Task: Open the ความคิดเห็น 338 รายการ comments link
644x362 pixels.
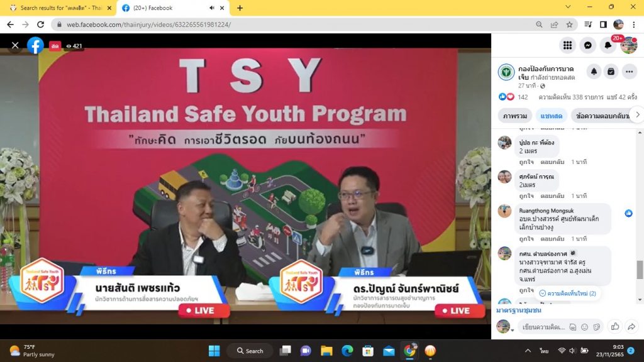Action: [571, 97]
